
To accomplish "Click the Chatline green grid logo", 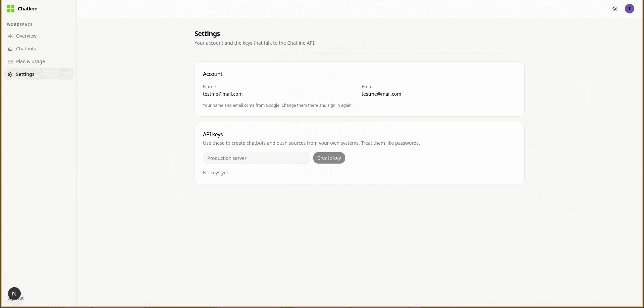I will (11, 9).
